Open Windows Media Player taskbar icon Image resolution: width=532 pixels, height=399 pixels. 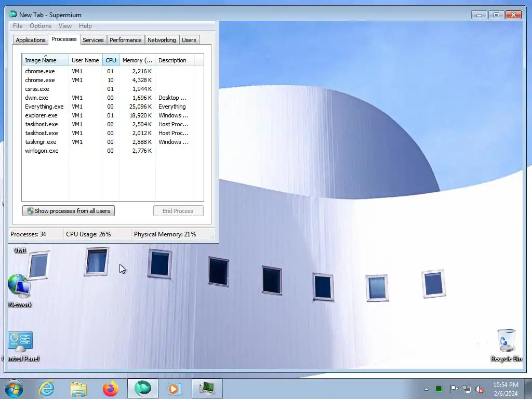(175, 389)
